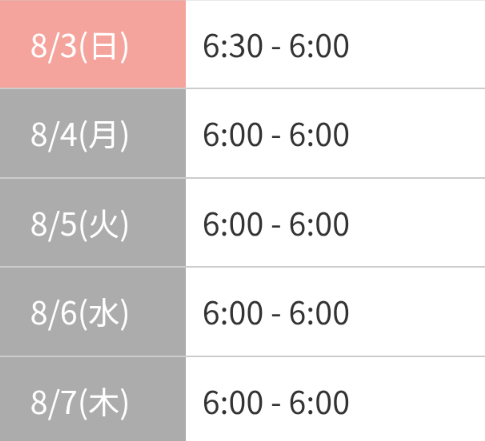This screenshot has width=485, height=441.
Task: Click the dash between times on 8/6
Action: [x=276, y=316]
